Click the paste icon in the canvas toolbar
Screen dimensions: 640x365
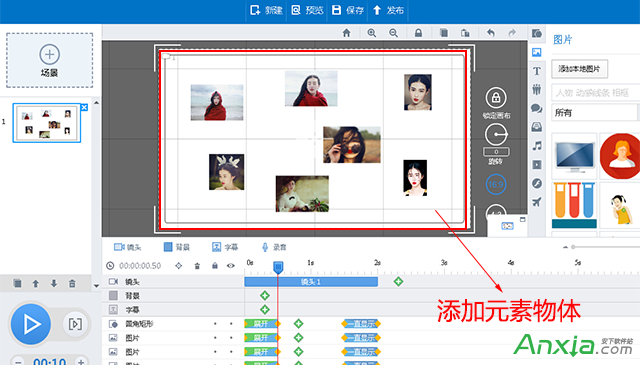[465, 33]
